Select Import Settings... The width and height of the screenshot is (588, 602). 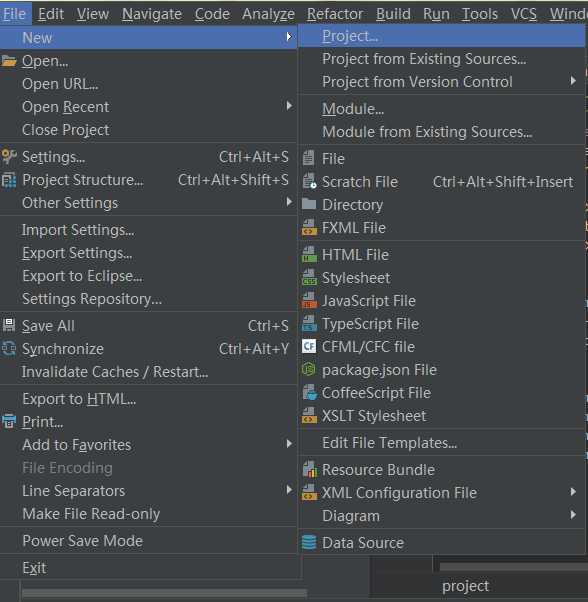point(148,230)
